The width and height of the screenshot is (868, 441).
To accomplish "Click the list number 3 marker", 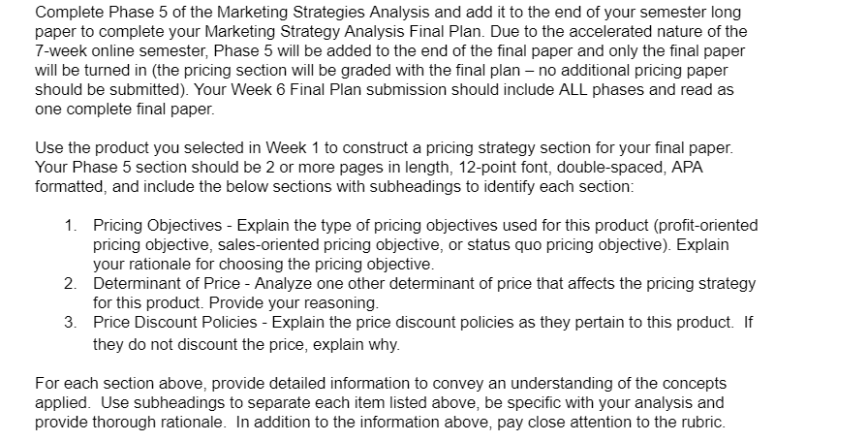I will (69, 323).
